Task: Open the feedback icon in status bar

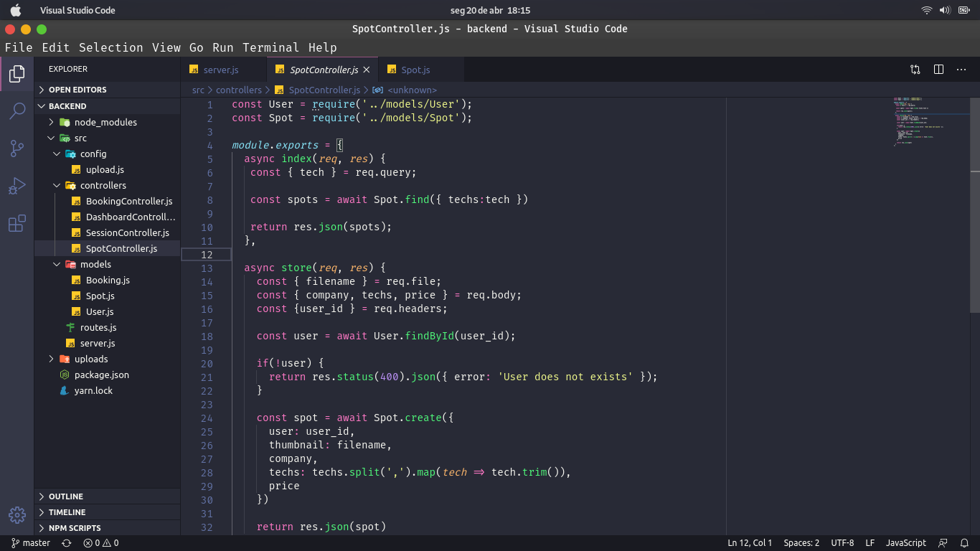Action: coord(943,543)
